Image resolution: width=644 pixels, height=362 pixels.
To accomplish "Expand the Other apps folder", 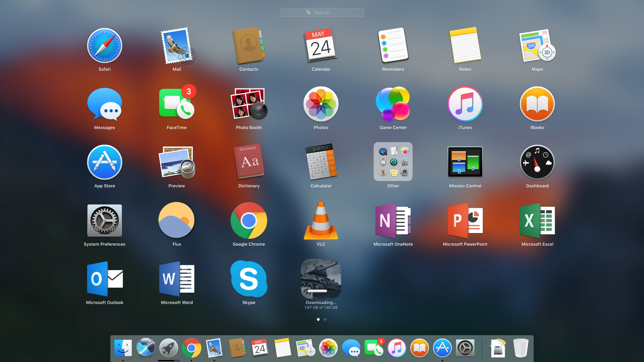I will 393,162.
